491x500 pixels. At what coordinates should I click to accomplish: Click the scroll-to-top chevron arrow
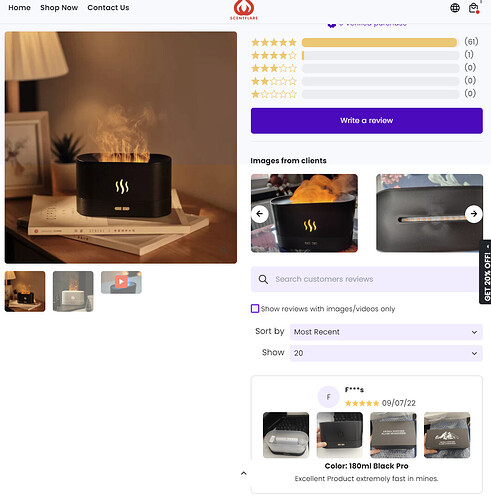pos(244,473)
